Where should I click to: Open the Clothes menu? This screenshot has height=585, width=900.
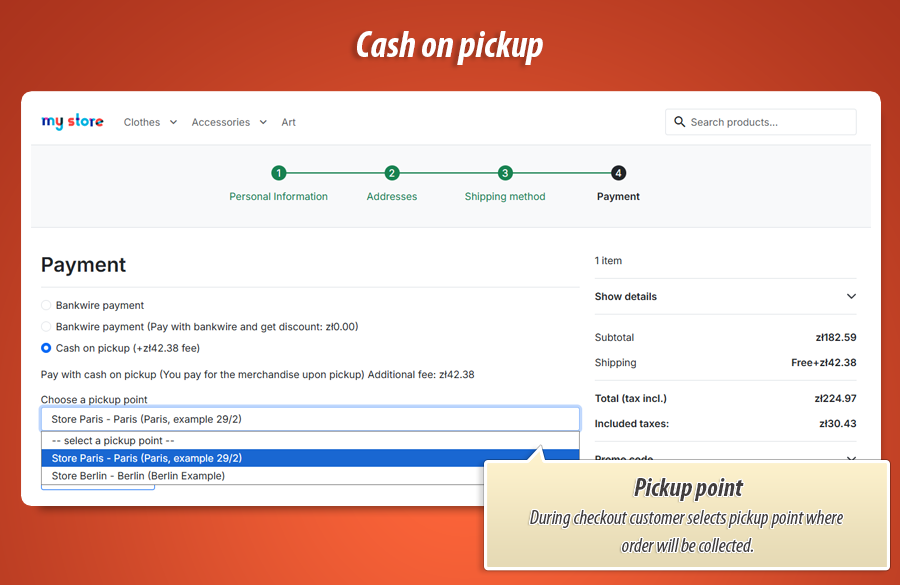tap(142, 122)
